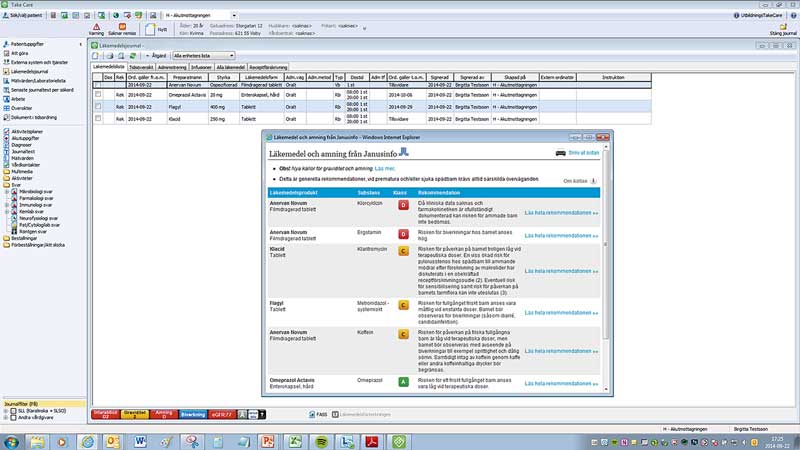Tick the checkbox for the Flagyl row
Viewport: 800px width, 450px height.
coord(97,105)
